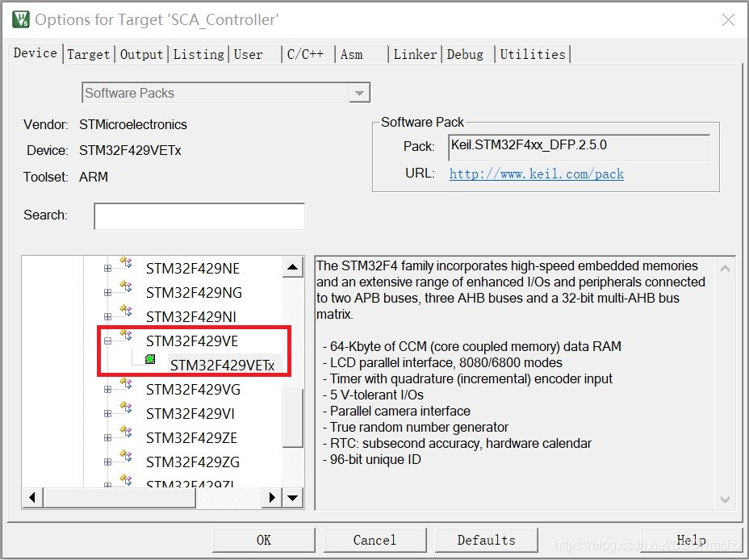Screen dimensions: 749x560
Task: Expand the STM32F429NG tree node
Action: [x=107, y=293]
